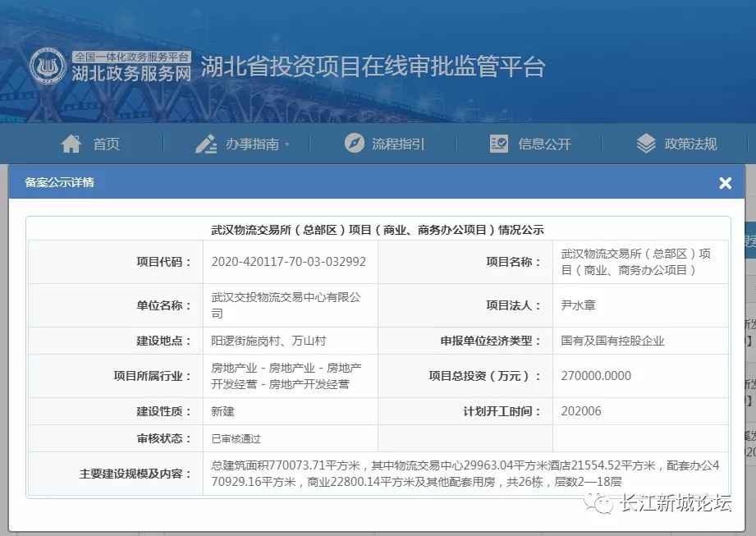Click the project code 2020-420117-70-03-032992
The image size is (756, 536).
(288, 262)
